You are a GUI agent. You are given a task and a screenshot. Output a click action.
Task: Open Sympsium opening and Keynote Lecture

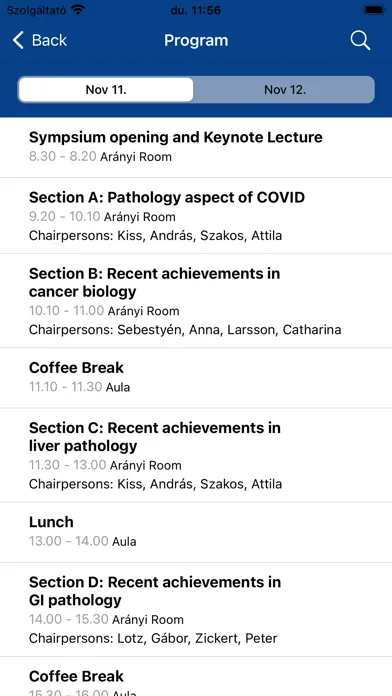click(x=196, y=147)
